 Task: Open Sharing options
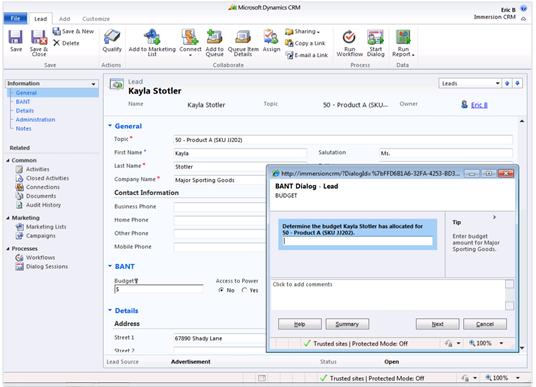click(303, 31)
